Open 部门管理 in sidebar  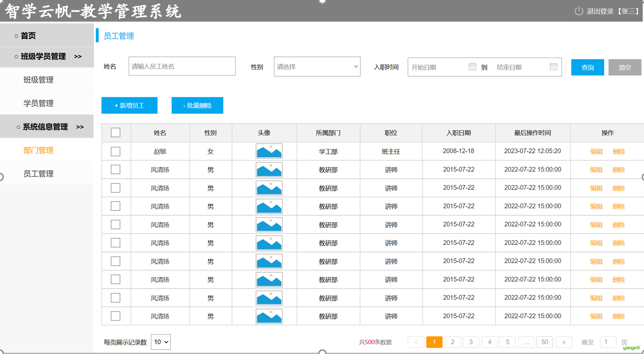point(38,150)
